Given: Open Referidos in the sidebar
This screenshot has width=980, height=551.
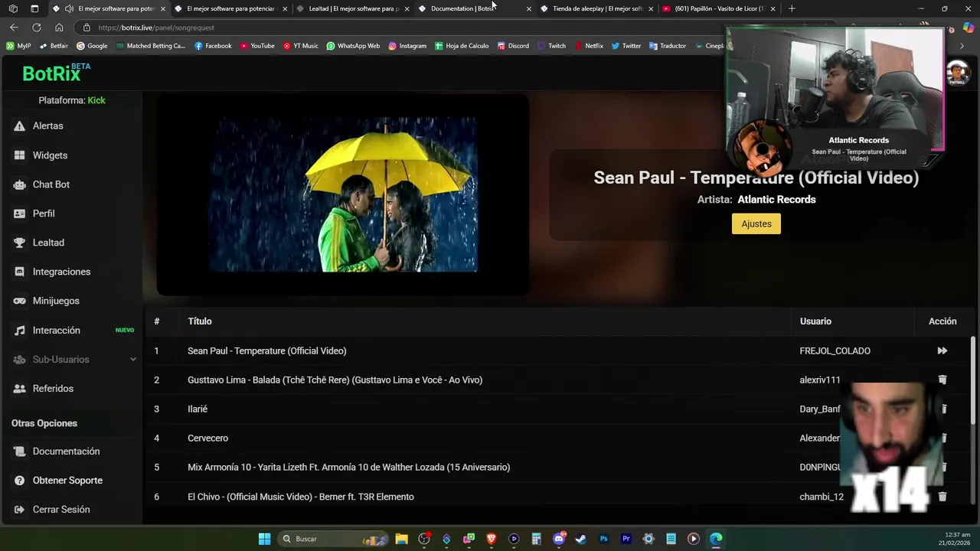Looking at the screenshot, I should pyautogui.click(x=52, y=389).
